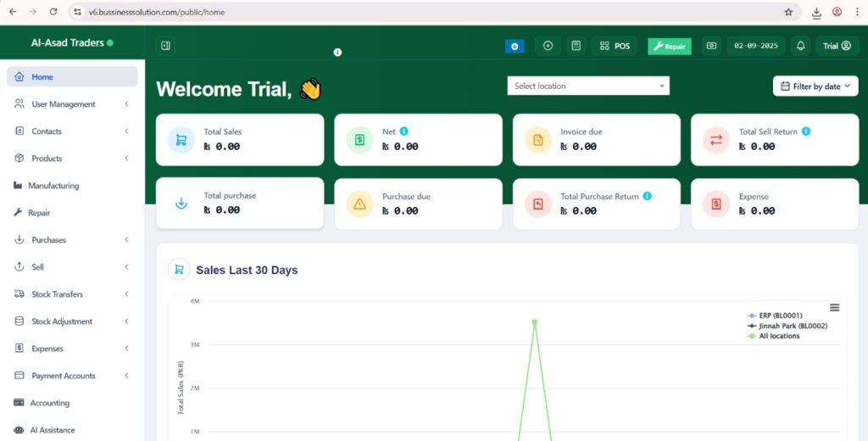
Task: Click the blue plus button in the top bar
Action: (x=515, y=46)
